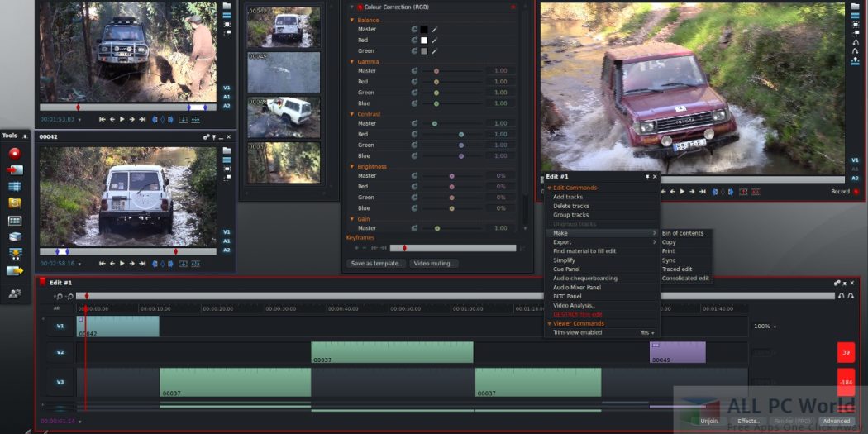The height and width of the screenshot is (434, 868).
Task: Open timeline gears settings icon for Edit #1
Action: 837,283
